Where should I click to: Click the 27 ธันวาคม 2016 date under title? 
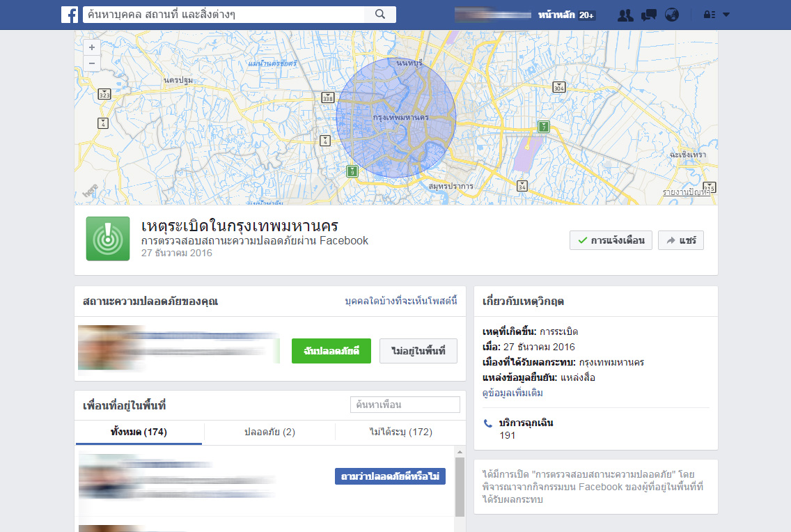pyautogui.click(x=177, y=253)
